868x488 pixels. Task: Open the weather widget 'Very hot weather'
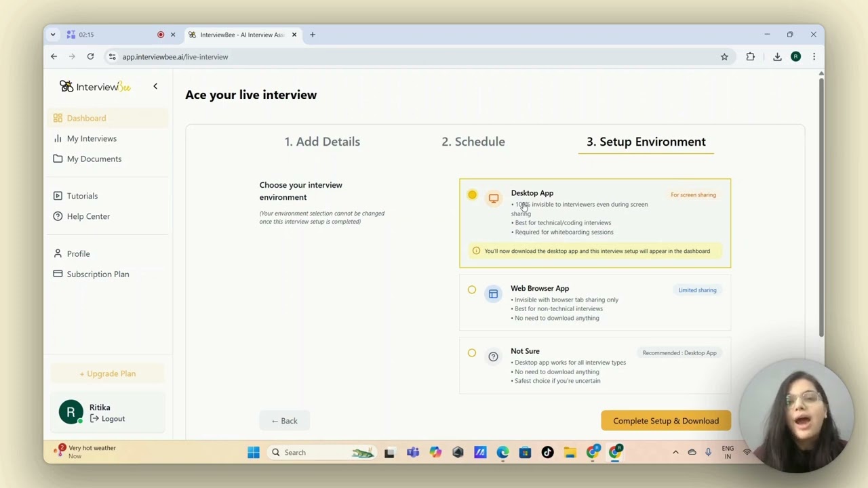point(85,452)
